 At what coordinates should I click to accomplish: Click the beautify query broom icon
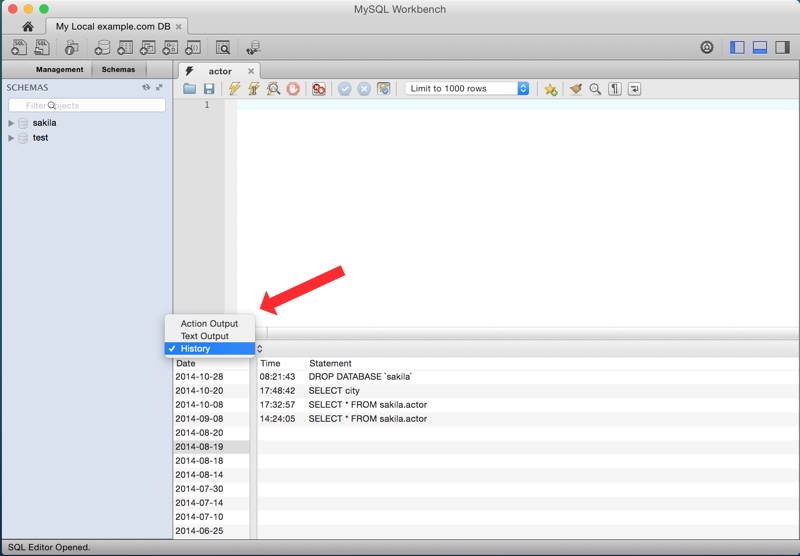click(576, 89)
